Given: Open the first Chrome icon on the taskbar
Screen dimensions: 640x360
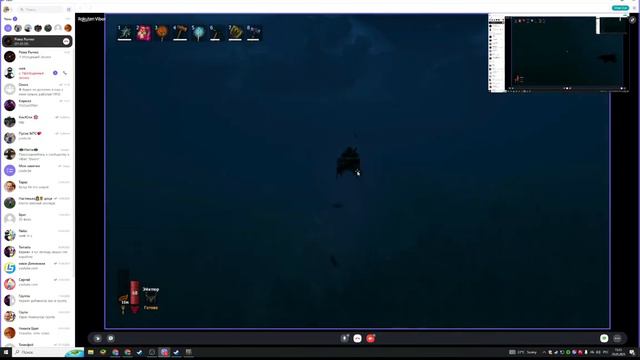Looking at the screenshot, I should (x=116, y=352).
